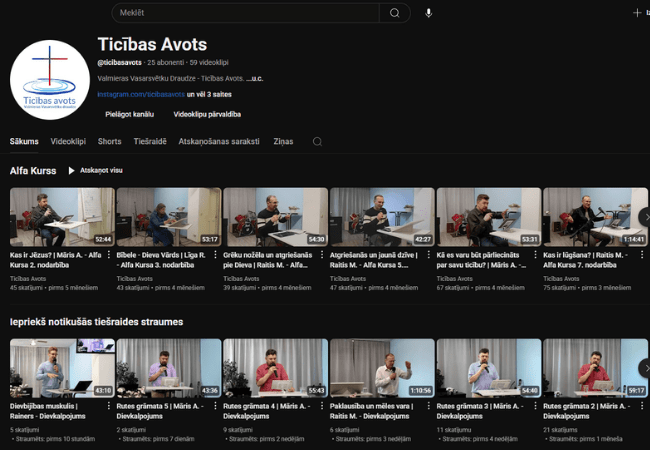Play all Alfa Kurss videos
The width and height of the screenshot is (650, 450).
click(95, 171)
